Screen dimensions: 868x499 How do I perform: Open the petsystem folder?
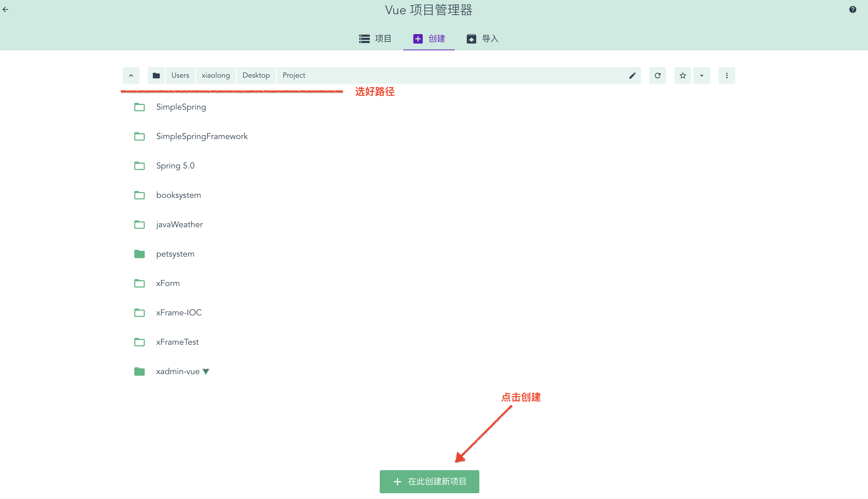click(175, 254)
